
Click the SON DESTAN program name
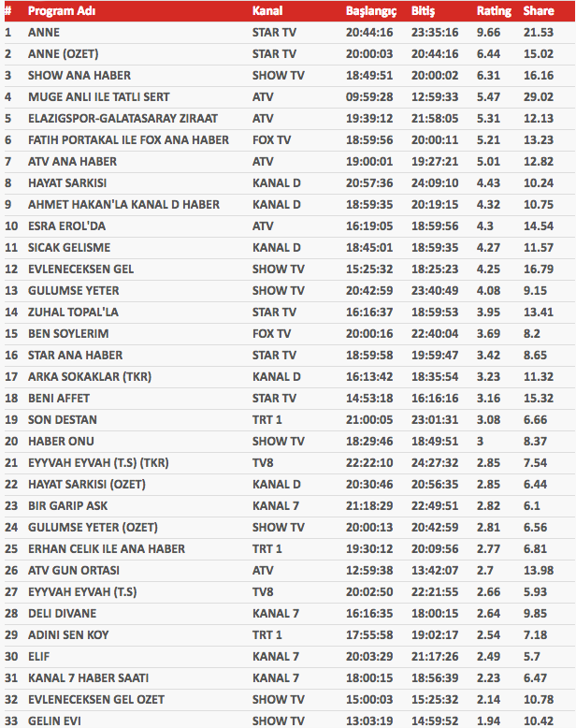click(x=63, y=419)
